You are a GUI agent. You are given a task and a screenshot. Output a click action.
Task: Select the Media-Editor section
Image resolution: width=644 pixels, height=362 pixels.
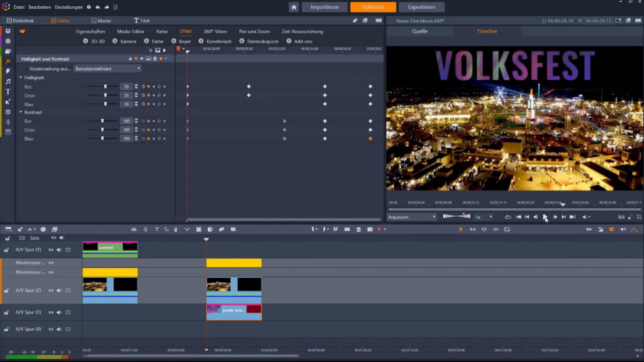pyautogui.click(x=131, y=31)
